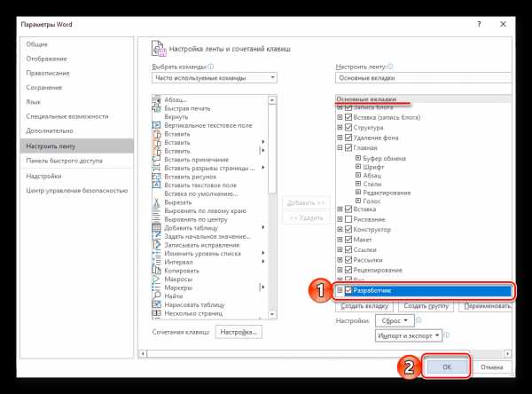532x394 pixels.
Task: Uncheck the Удаление фона checkbox
Action: [x=348, y=138]
